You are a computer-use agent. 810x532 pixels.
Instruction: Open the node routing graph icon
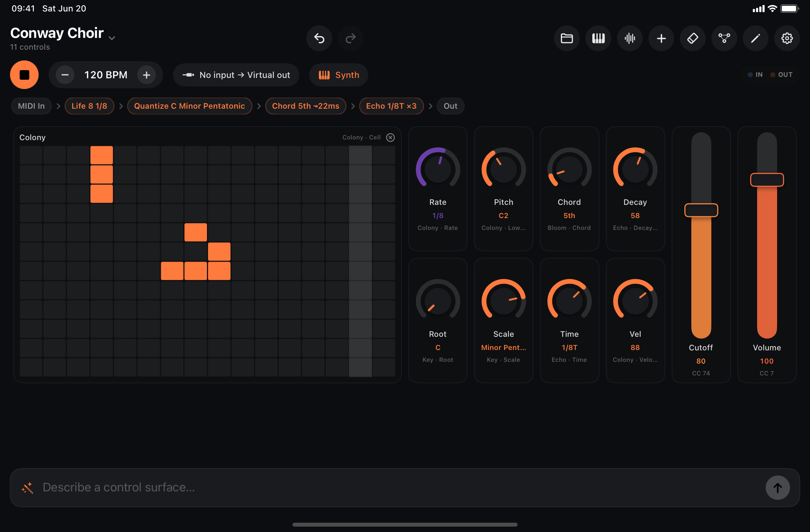coord(724,38)
